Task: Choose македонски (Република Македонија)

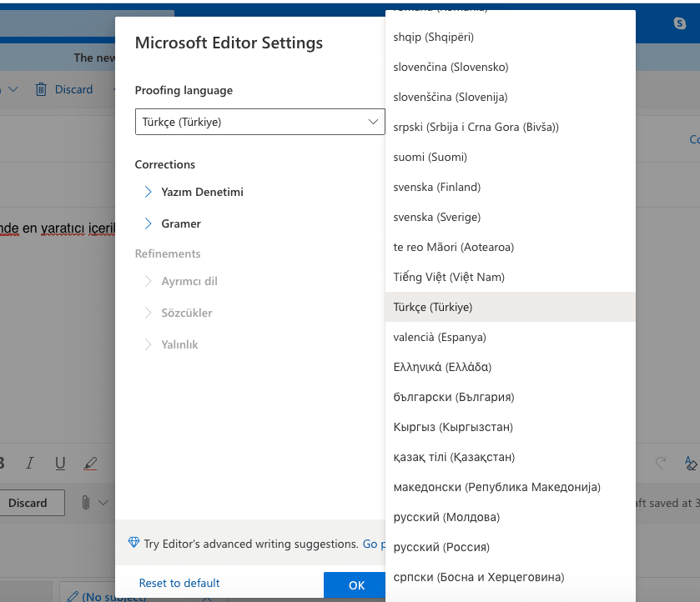Action: [511, 487]
